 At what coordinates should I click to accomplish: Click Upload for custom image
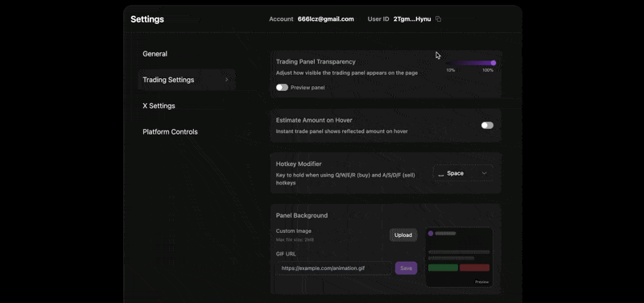pos(403,235)
